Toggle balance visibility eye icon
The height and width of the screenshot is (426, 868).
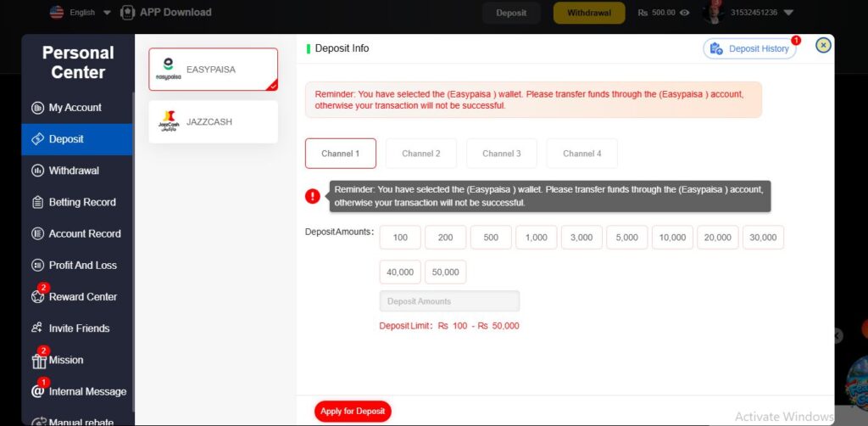[685, 13]
